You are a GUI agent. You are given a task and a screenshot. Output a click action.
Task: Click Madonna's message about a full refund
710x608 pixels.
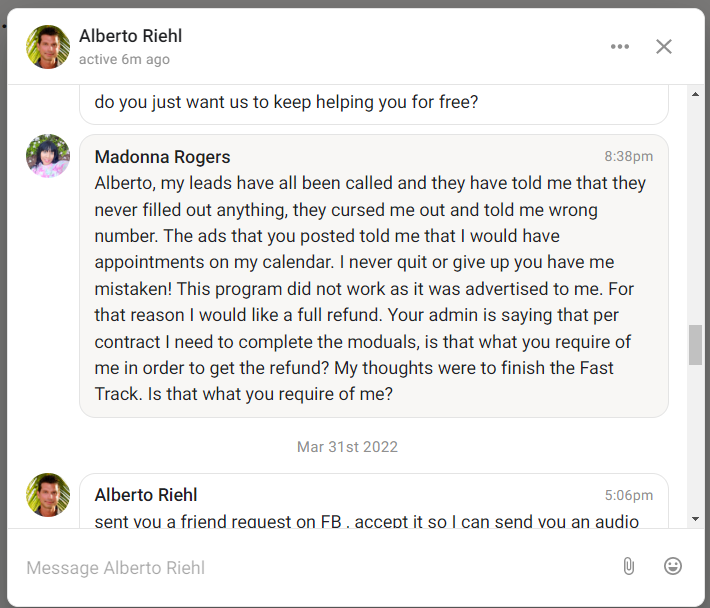pos(374,276)
